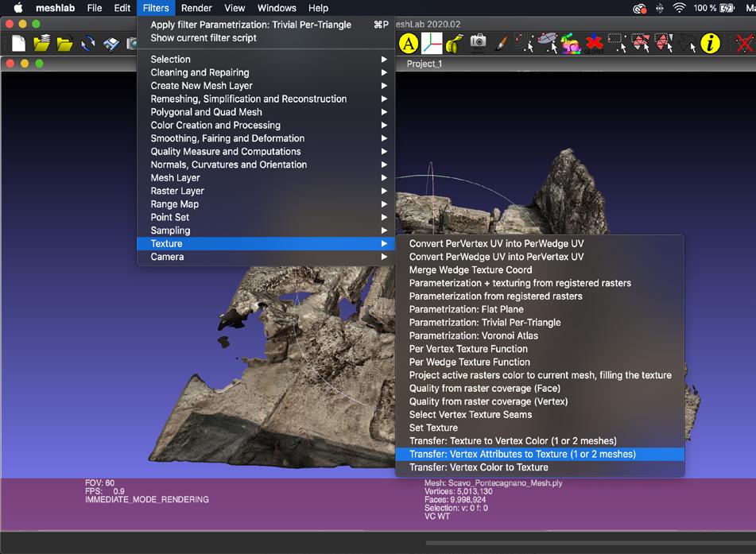Open the Help menu
Image resolution: width=756 pixels, height=554 pixels.
[318, 8]
